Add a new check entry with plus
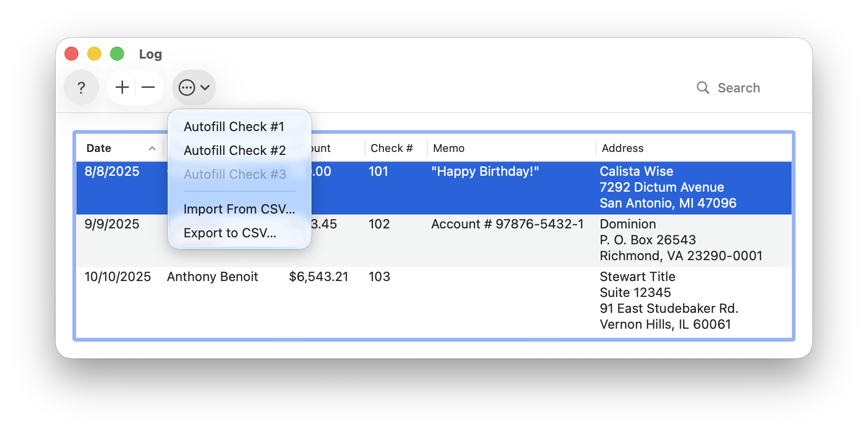The image size is (868, 432). click(122, 88)
